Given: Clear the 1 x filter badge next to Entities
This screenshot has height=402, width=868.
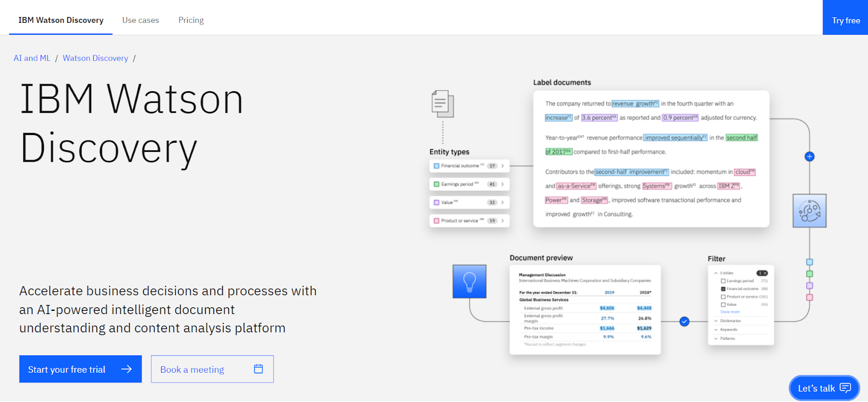Looking at the screenshot, I should (x=762, y=273).
